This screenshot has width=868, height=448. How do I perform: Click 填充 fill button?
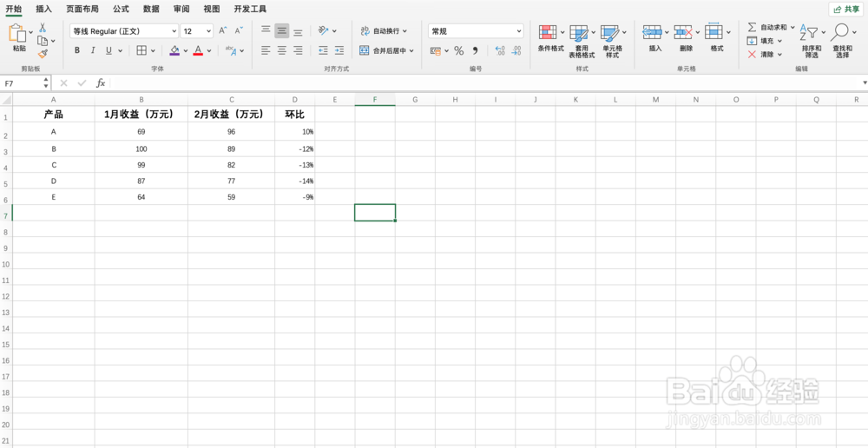click(765, 41)
